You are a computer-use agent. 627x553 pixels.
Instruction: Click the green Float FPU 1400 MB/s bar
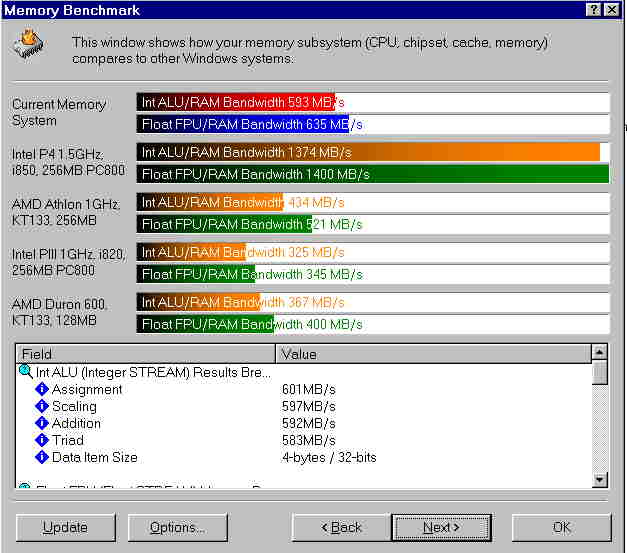pyautogui.click(x=373, y=174)
